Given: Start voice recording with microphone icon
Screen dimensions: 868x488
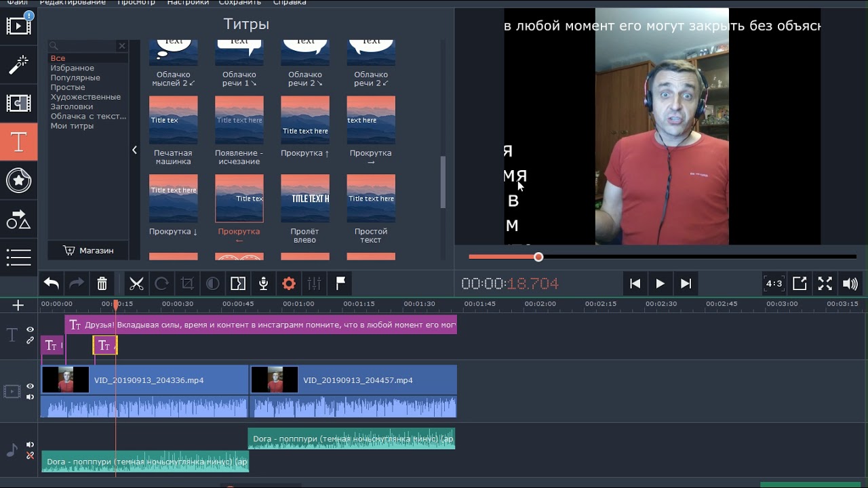Looking at the screenshot, I should 263,283.
